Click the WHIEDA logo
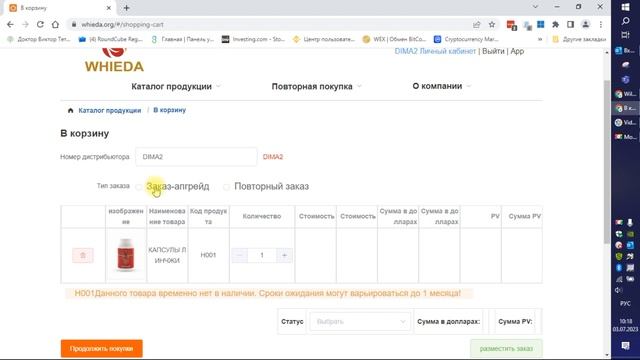The height and width of the screenshot is (360, 640). tap(114, 60)
